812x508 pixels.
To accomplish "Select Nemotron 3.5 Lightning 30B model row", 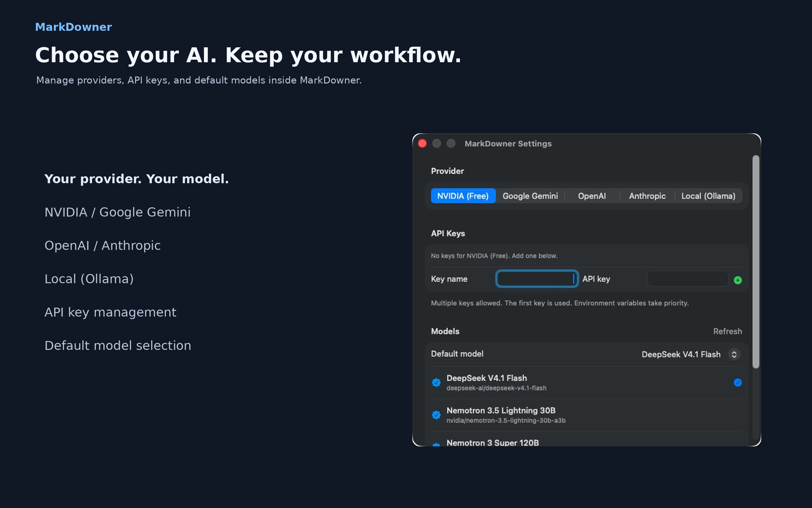I will 586,415.
